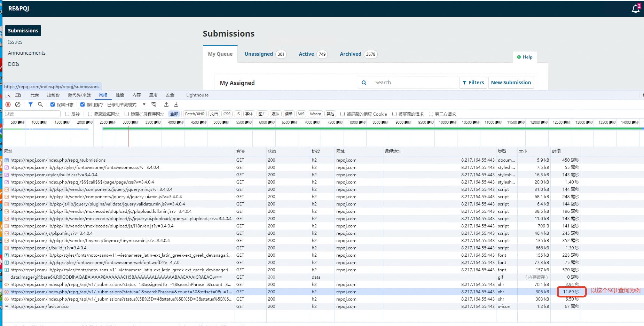Export HAR file download icon
The width and height of the screenshot is (644, 326).
point(176,104)
